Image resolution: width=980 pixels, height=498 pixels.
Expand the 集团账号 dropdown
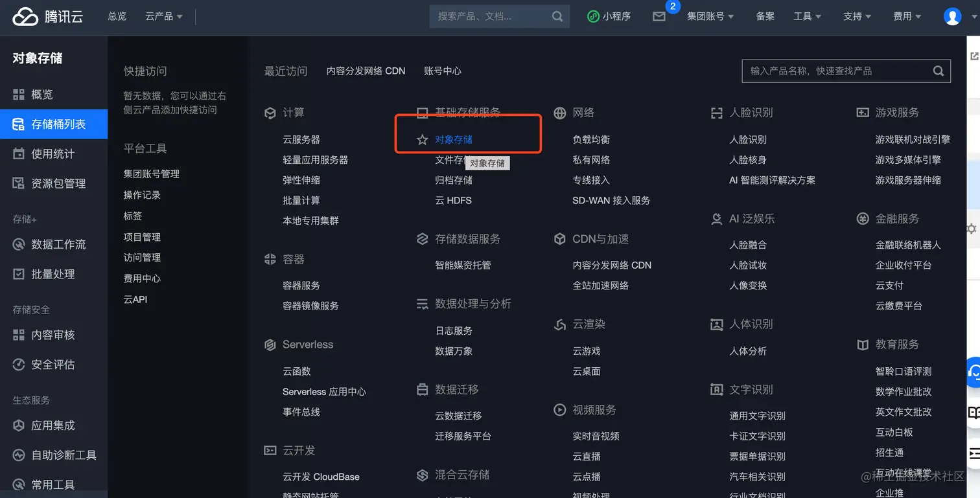click(x=710, y=16)
